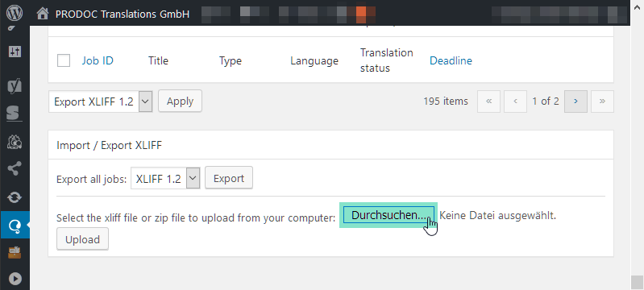Go to first page of jobs
This screenshot has height=290, width=644.
(x=488, y=101)
